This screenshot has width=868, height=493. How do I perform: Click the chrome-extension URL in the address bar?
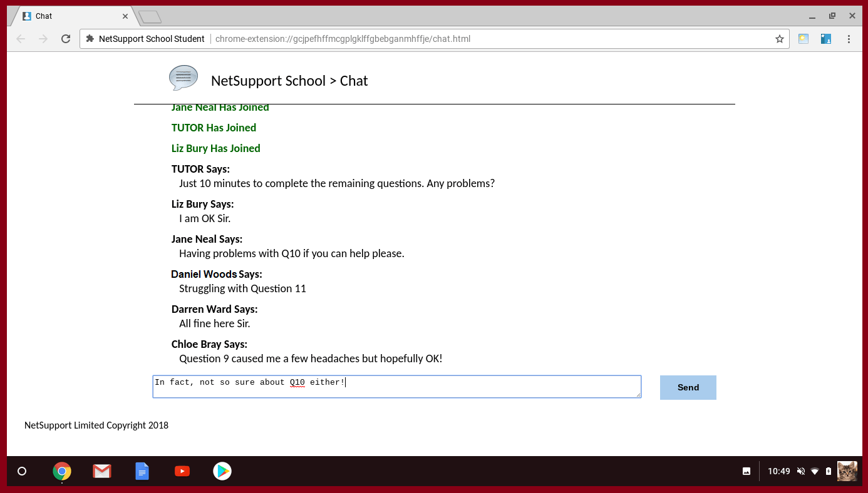click(343, 39)
